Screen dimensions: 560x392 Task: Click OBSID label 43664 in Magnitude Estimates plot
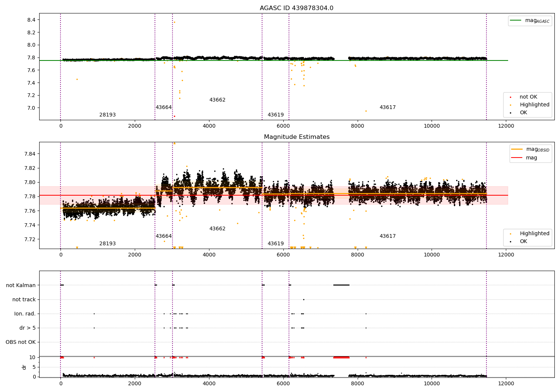point(164,236)
